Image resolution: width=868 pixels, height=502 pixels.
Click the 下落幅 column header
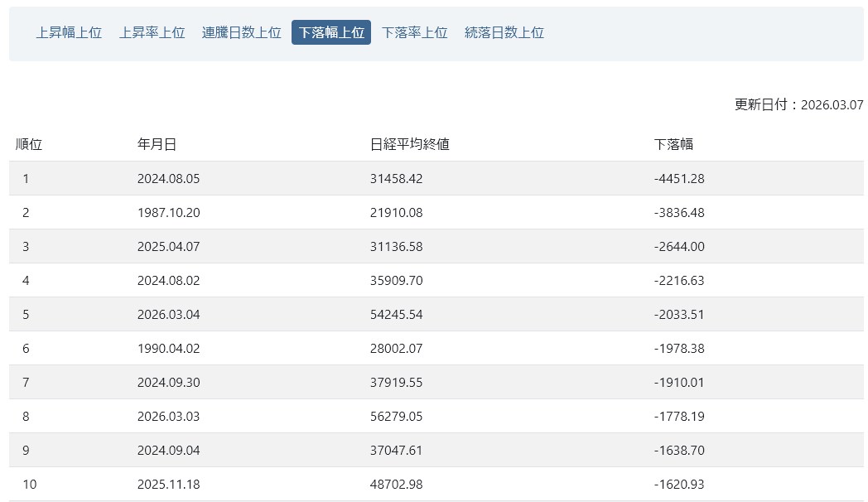pos(673,144)
